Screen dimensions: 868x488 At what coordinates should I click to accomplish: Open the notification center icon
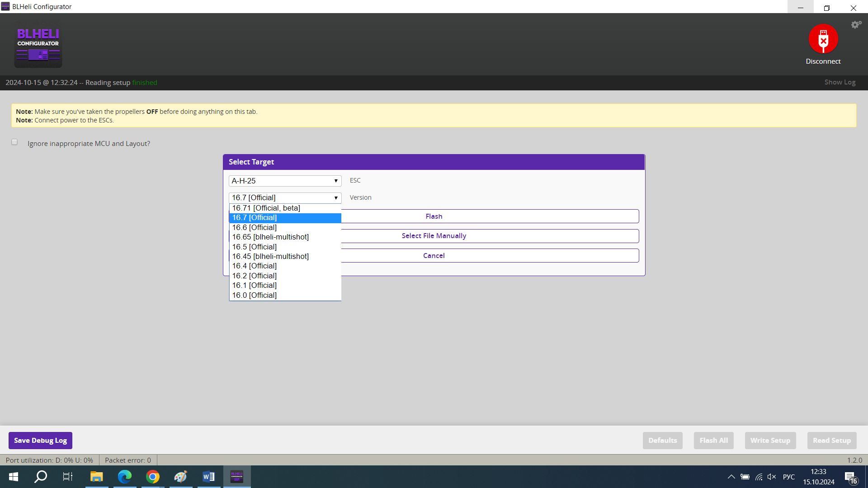tap(850, 477)
